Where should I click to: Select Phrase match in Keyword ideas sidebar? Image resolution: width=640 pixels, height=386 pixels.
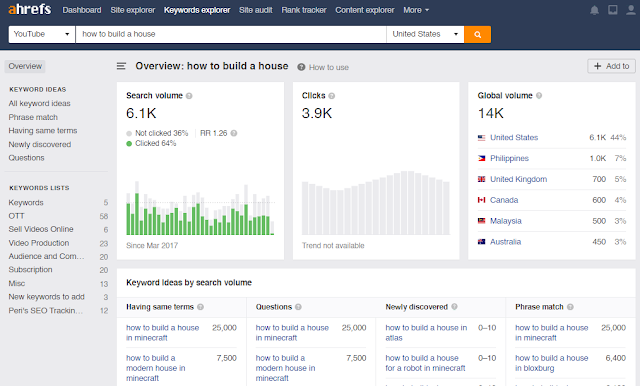click(33, 118)
